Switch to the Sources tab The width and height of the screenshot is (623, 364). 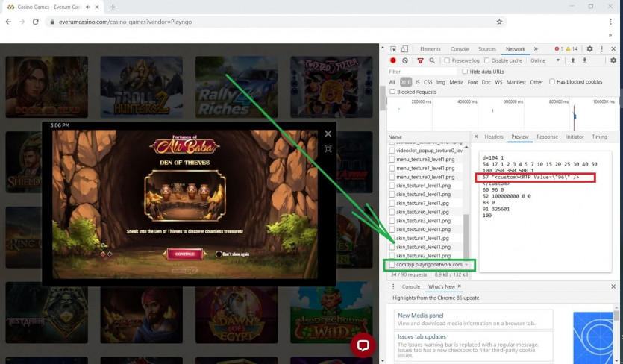coord(487,49)
